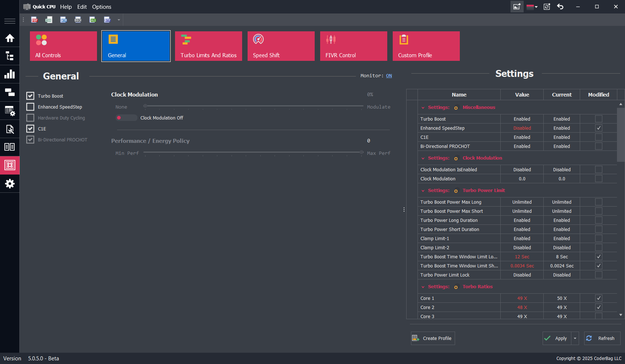Screen dimensions: 625x364
Task: Sort by the Name column header
Action: [459, 95]
